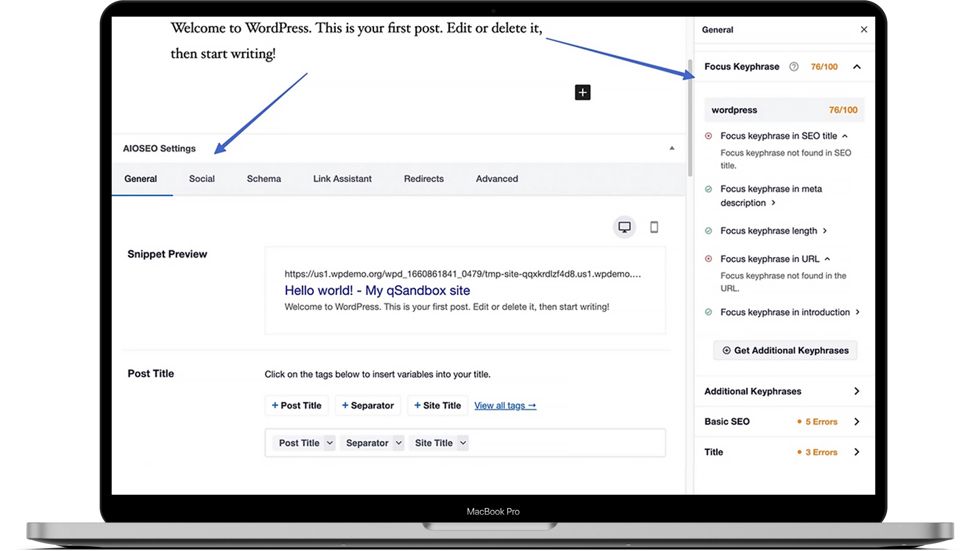Screen dimensions: 980x551
Task: Collapse Focus keyphrase in URL item
Action: [827, 259]
